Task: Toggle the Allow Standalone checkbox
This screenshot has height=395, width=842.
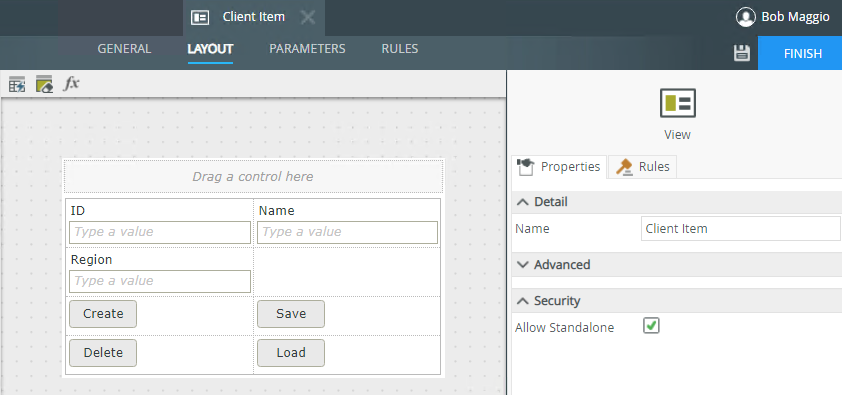Action: click(x=651, y=326)
